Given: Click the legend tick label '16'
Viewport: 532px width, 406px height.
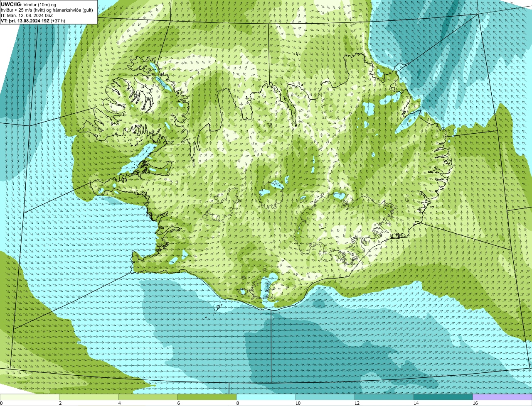Looking at the screenshot, I should pyautogui.click(x=475, y=403).
